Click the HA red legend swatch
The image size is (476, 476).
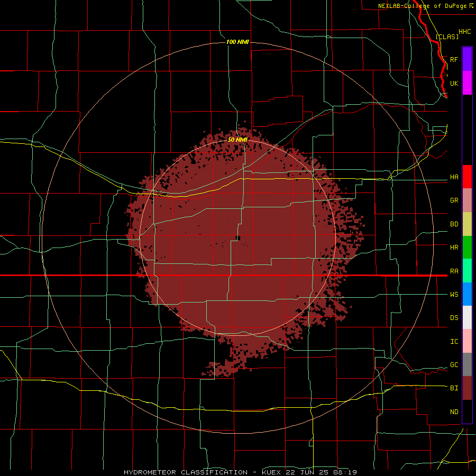467,177
